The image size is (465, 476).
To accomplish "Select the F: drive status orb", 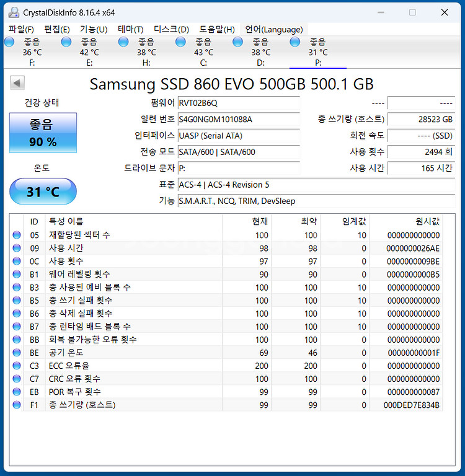I will 9,42.
